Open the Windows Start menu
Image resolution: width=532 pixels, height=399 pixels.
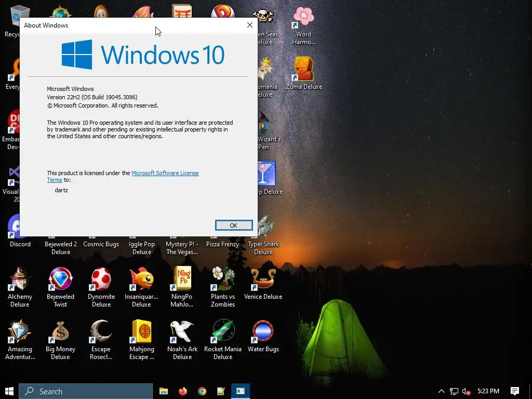[x=9, y=391]
